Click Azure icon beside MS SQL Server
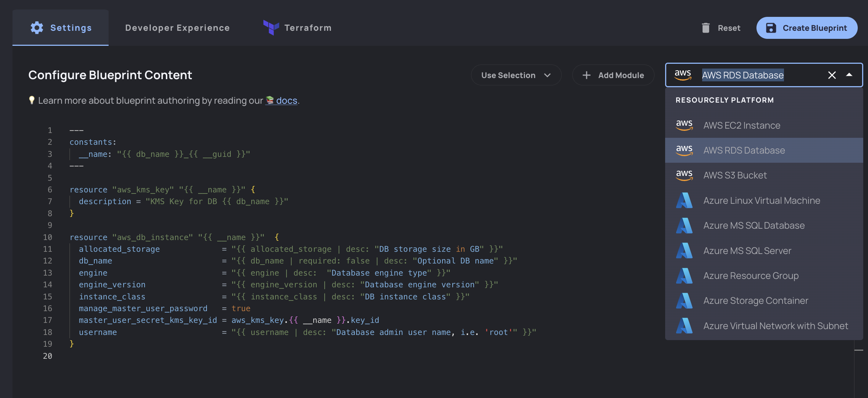The height and width of the screenshot is (398, 868). (x=684, y=251)
